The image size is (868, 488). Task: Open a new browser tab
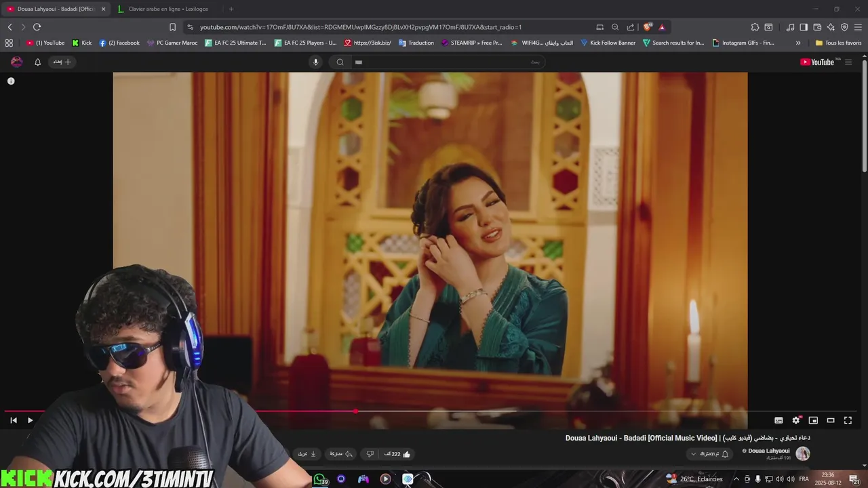tap(231, 9)
